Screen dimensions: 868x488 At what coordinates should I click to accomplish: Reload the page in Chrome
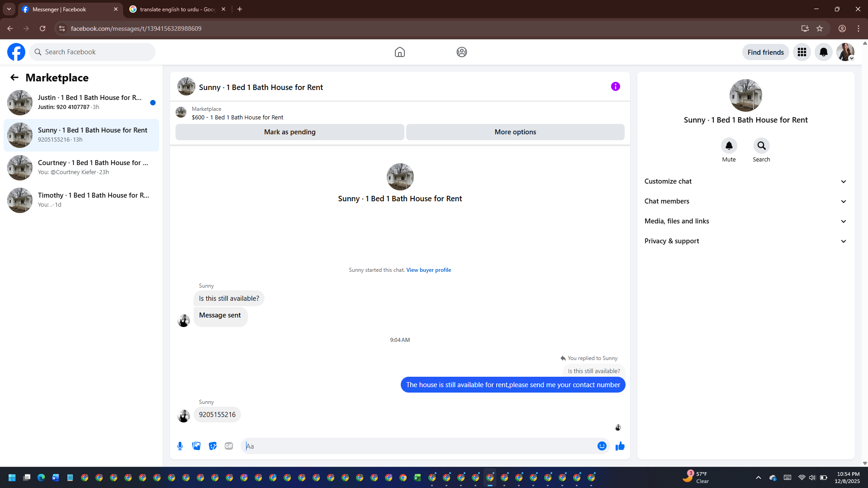tap(43, 28)
